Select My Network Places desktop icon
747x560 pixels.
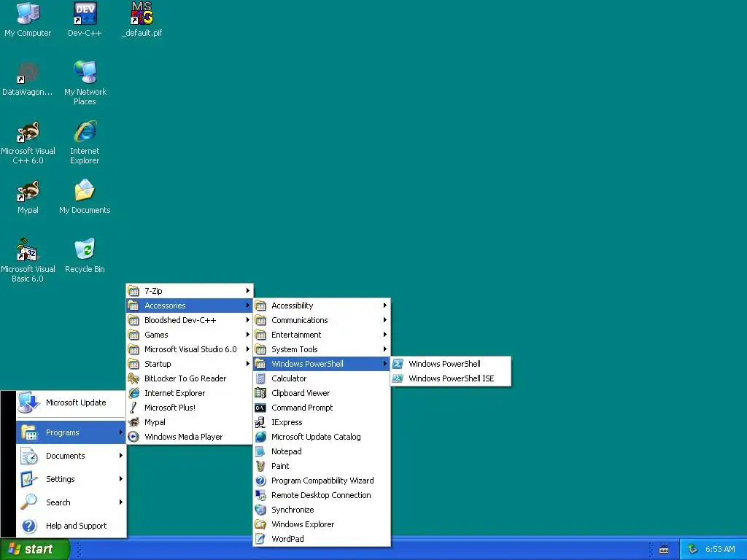click(85, 83)
